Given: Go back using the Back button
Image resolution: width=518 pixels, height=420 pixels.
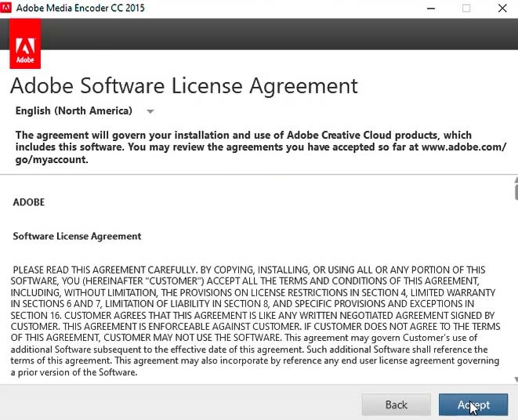Looking at the screenshot, I should pos(396,404).
